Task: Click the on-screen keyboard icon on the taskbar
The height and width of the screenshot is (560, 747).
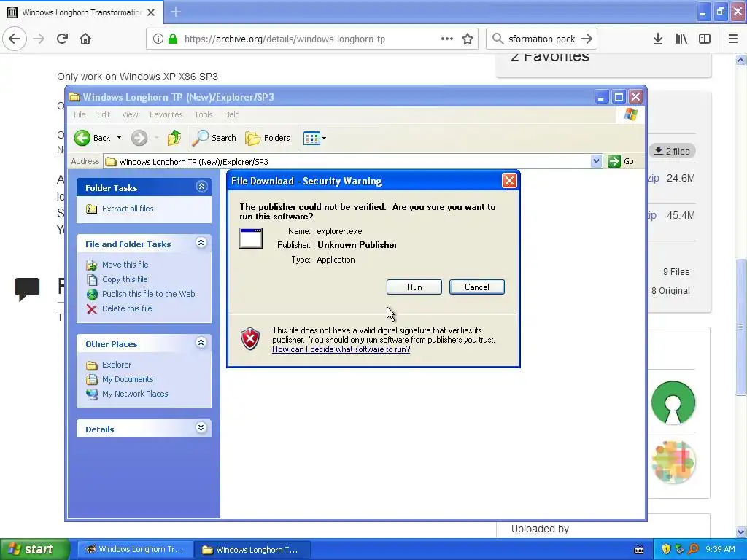Action: (639, 550)
